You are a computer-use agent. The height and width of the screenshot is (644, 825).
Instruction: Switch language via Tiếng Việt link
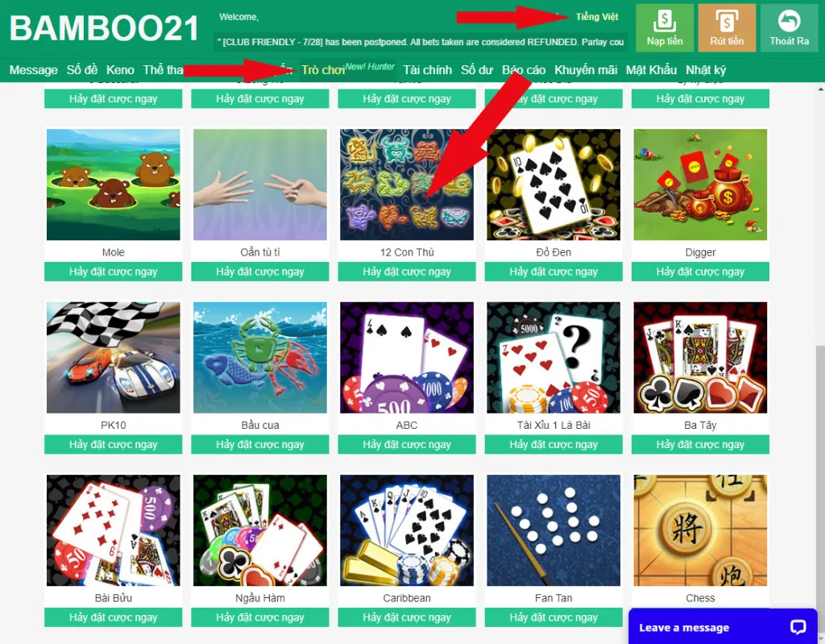pos(597,17)
